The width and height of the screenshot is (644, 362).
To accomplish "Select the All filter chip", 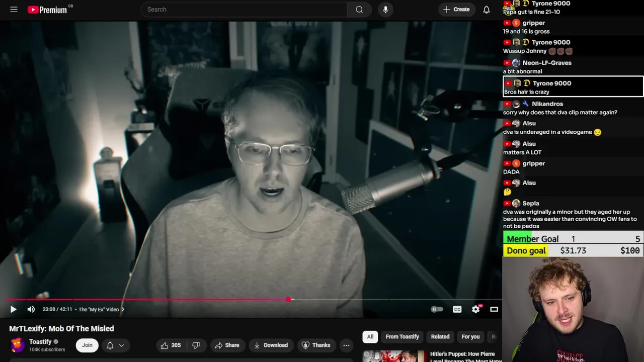I will pyautogui.click(x=370, y=337).
